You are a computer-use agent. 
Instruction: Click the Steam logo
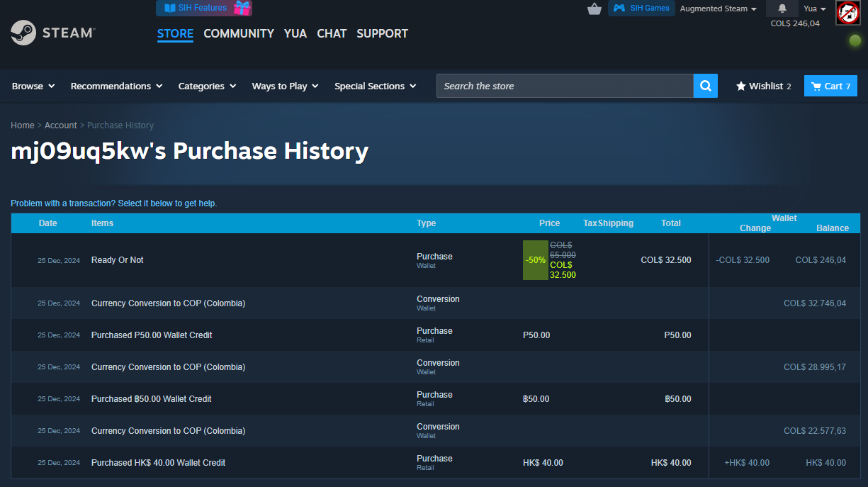pos(52,33)
